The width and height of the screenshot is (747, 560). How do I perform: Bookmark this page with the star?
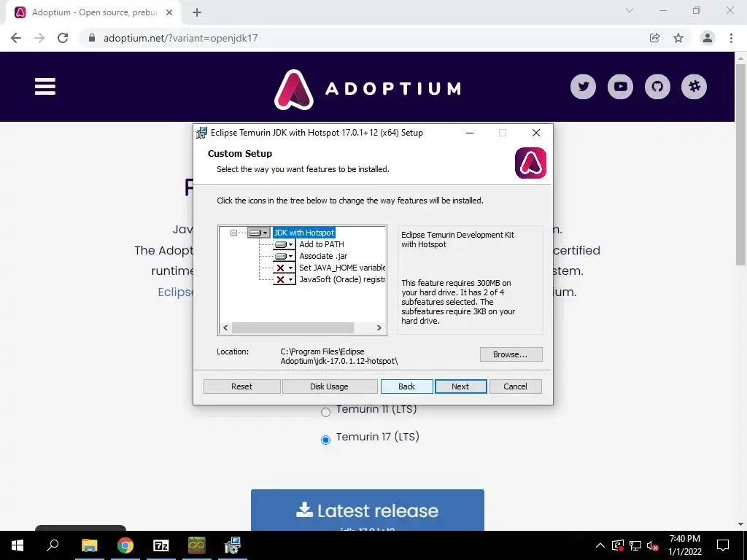pos(678,38)
